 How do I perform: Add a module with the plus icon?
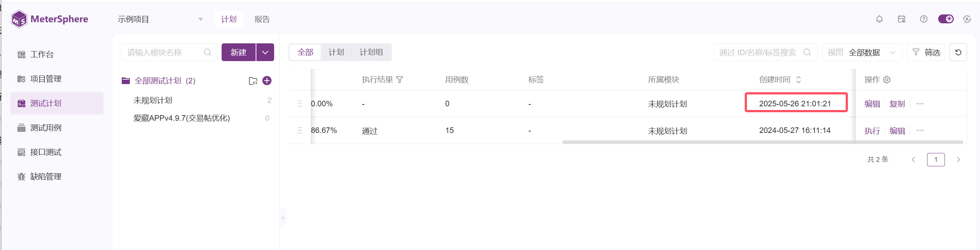click(267, 81)
